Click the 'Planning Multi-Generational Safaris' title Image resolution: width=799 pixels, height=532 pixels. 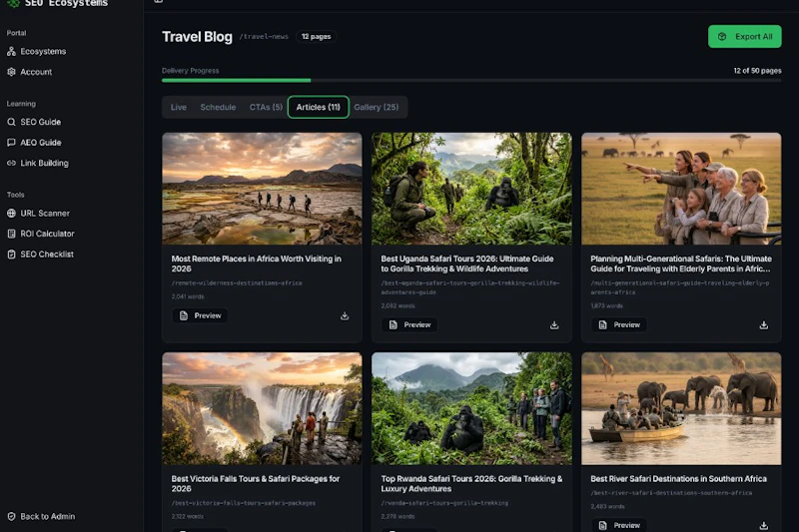(681, 264)
